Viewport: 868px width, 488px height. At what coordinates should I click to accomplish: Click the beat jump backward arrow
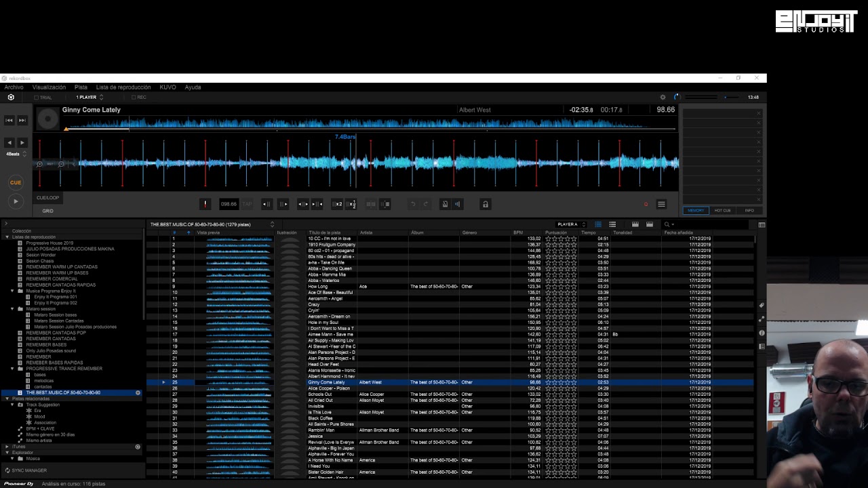pos(9,142)
